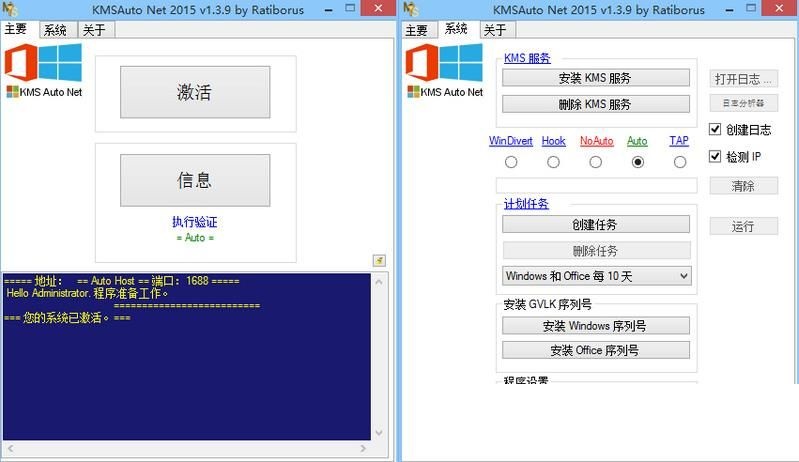
Task: Click the KMS Auto Net logo in right window
Action: click(x=444, y=70)
